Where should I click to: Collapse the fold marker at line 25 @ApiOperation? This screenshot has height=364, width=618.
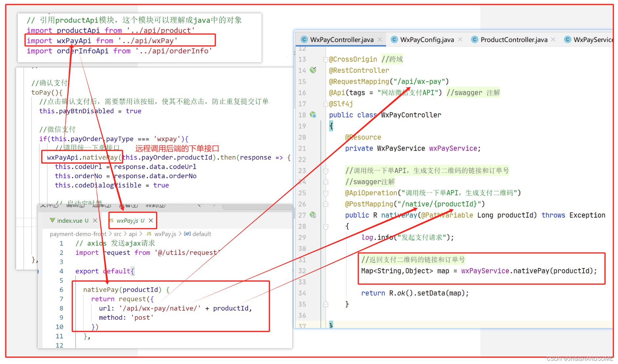[326, 193]
